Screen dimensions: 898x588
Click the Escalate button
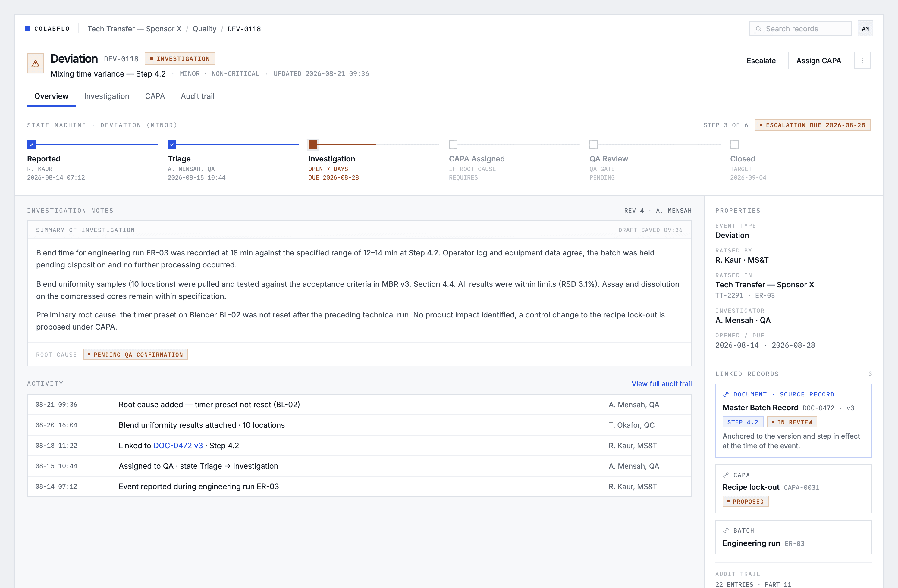761,60
